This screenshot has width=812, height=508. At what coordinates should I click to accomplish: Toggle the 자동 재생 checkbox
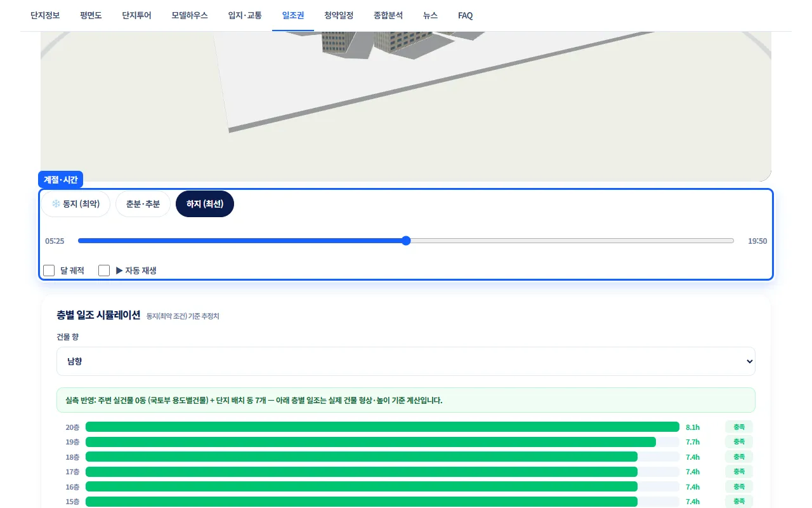click(104, 271)
